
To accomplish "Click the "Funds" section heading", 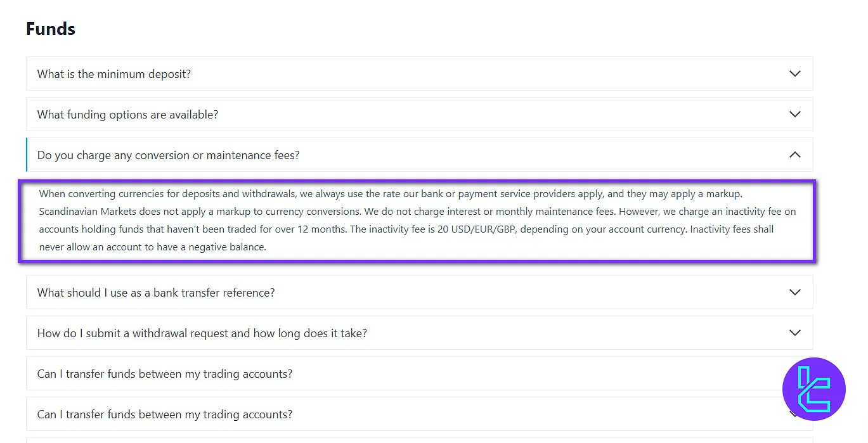I will pos(51,29).
